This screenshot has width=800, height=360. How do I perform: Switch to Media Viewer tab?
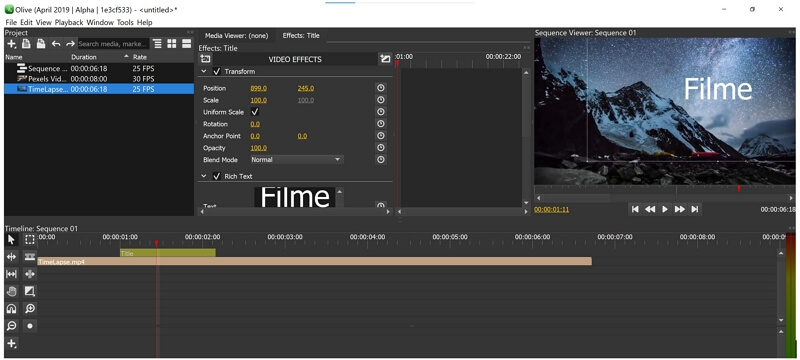coord(236,36)
